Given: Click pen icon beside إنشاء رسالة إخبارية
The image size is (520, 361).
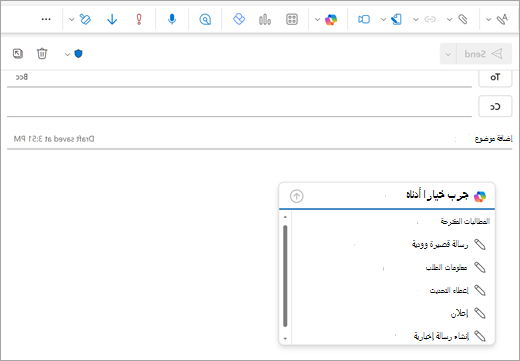Looking at the screenshot, I should pyautogui.click(x=480, y=336).
